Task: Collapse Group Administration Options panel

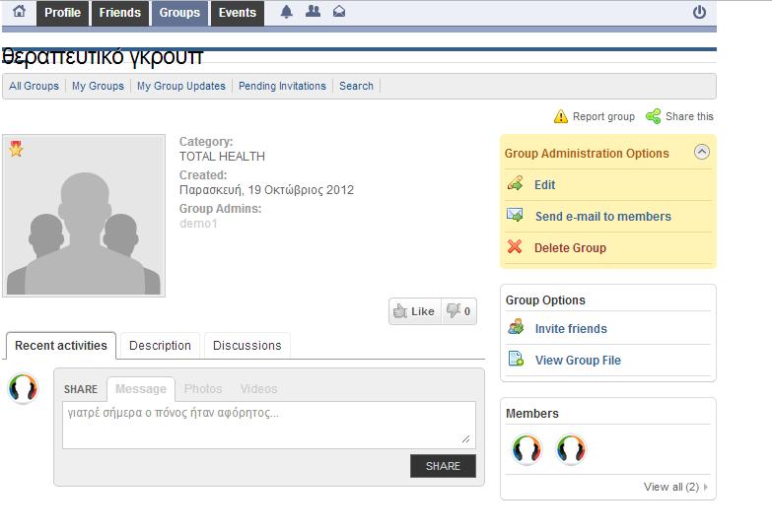Action: 702,152
